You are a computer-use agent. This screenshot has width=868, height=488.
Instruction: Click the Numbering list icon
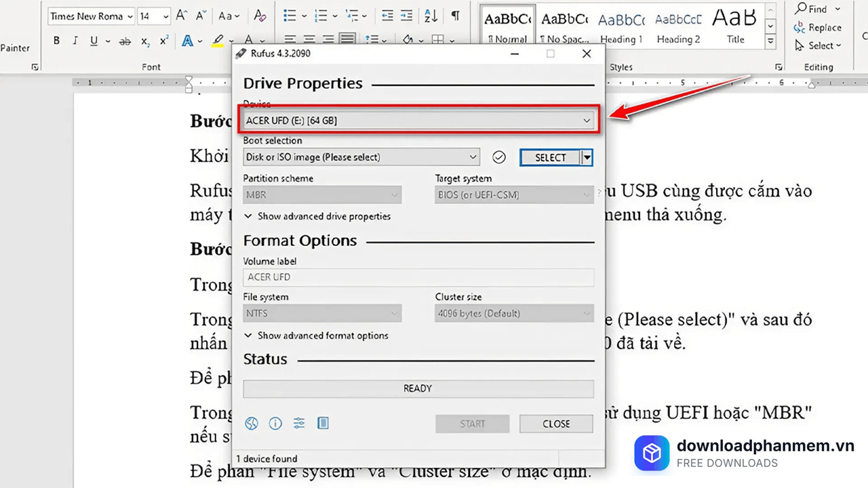(321, 16)
